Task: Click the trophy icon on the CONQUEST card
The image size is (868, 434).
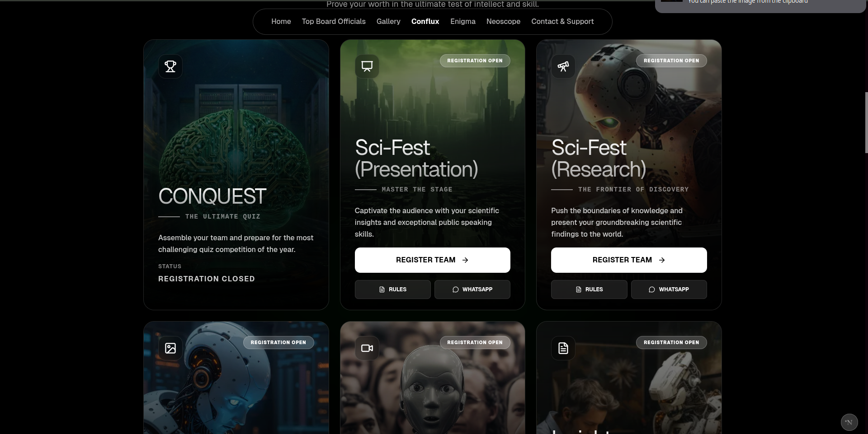Action: click(170, 66)
